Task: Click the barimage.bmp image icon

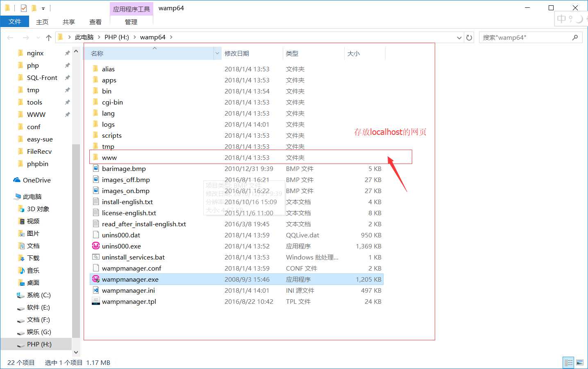Action: tap(95, 168)
